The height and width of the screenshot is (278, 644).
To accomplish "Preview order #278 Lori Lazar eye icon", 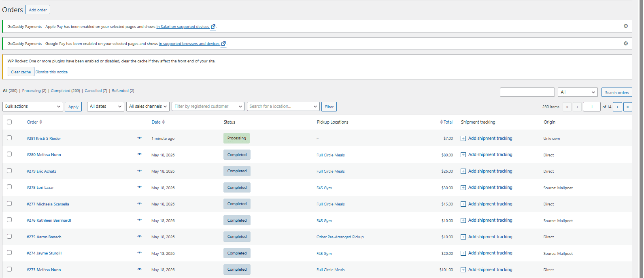I will tap(139, 187).
